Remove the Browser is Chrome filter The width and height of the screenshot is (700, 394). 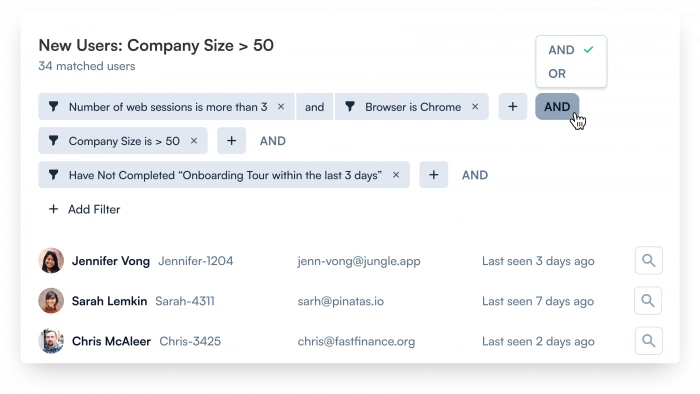pos(475,107)
